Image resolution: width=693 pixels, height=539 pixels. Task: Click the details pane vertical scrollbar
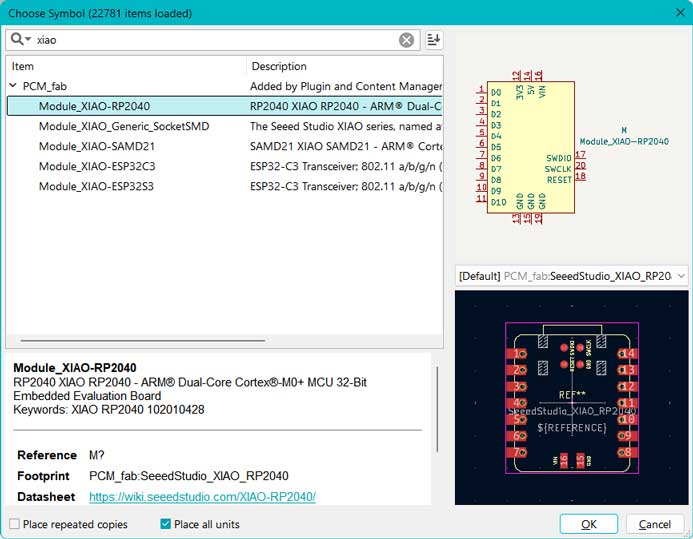click(437, 409)
